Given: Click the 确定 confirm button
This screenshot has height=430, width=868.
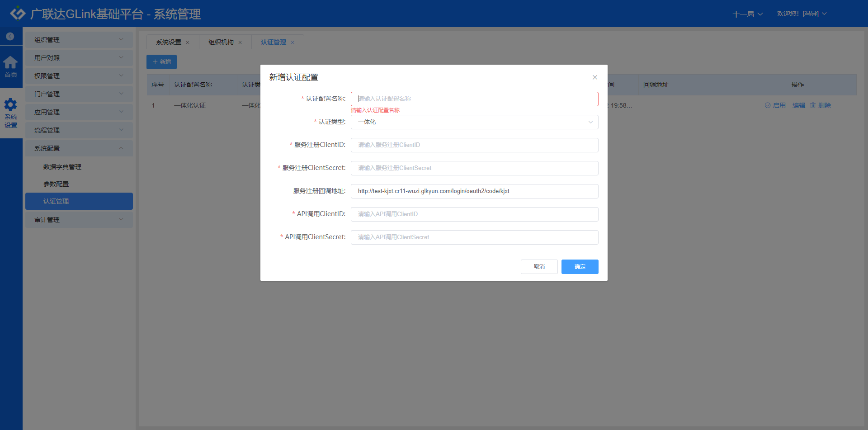Looking at the screenshot, I should [580, 267].
